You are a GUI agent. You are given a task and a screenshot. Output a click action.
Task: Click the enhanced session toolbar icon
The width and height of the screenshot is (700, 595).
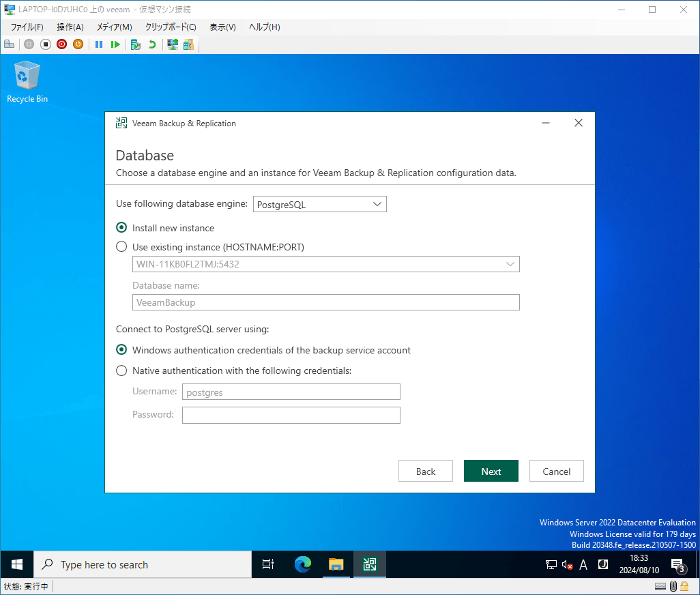pyautogui.click(x=173, y=44)
